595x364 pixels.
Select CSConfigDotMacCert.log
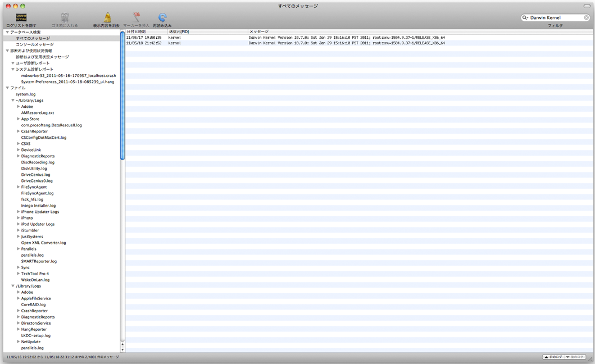pyautogui.click(x=44, y=138)
